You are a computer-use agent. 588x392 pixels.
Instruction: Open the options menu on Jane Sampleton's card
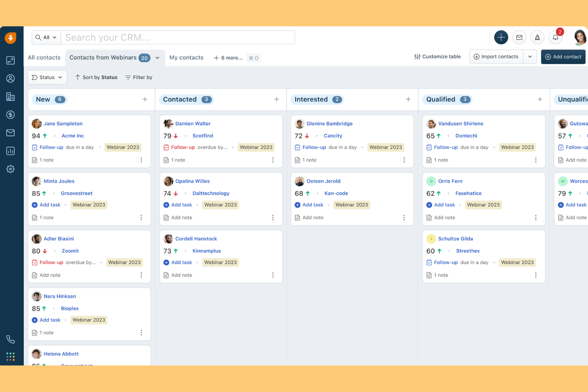(141, 160)
